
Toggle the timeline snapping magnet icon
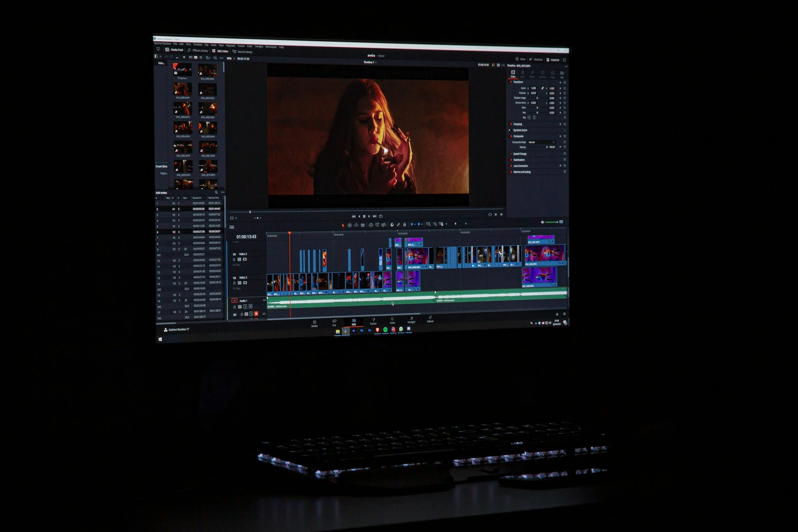pos(392,224)
